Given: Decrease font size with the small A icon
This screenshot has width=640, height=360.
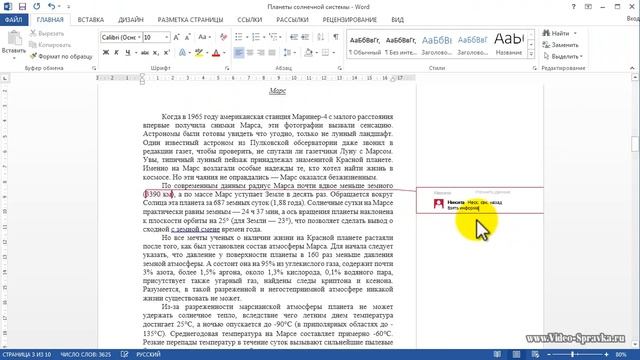Looking at the screenshot, I should pyautogui.click(x=187, y=37).
